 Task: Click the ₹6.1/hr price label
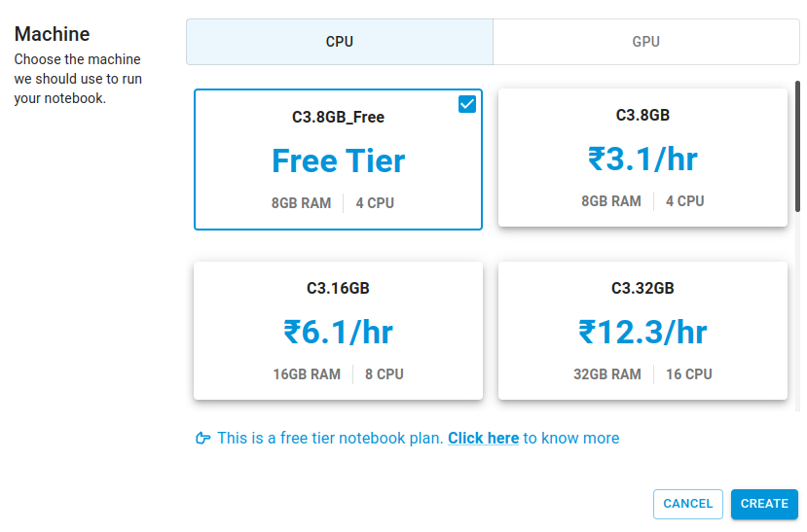(x=338, y=332)
